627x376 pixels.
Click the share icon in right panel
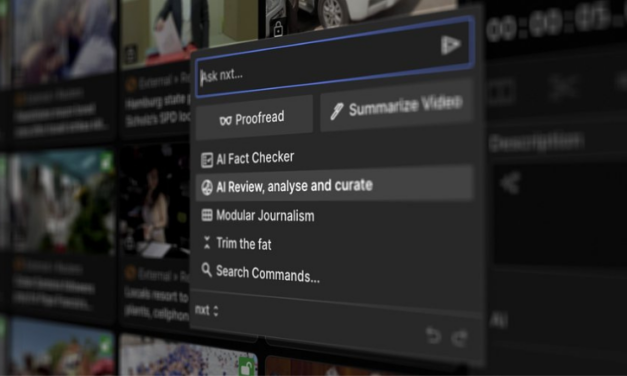(510, 183)
